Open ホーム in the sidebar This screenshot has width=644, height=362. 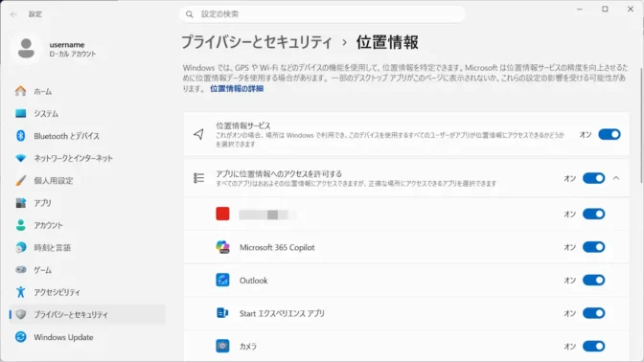tap(86, 91)
